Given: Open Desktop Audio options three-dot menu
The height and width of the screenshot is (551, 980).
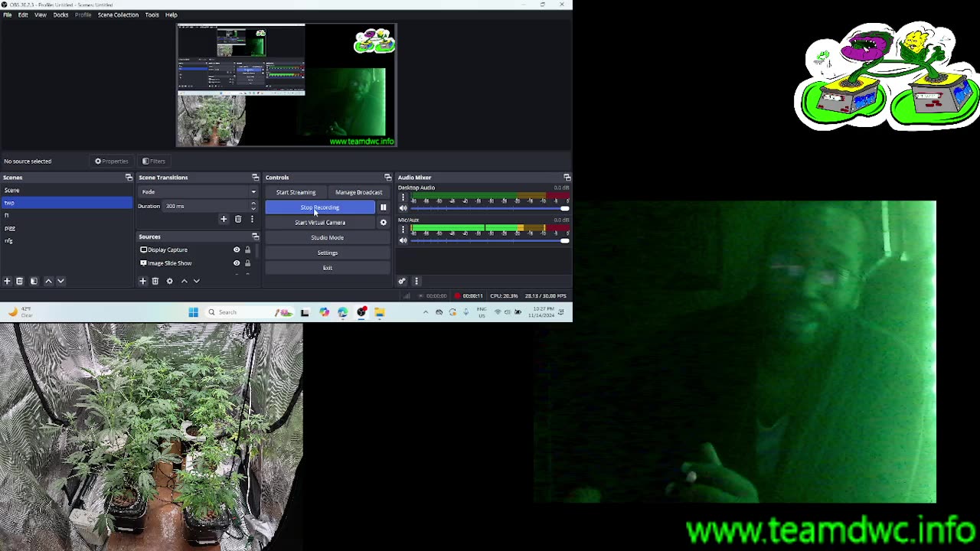Looking at the screenshot, I should (x=403, y=198).
